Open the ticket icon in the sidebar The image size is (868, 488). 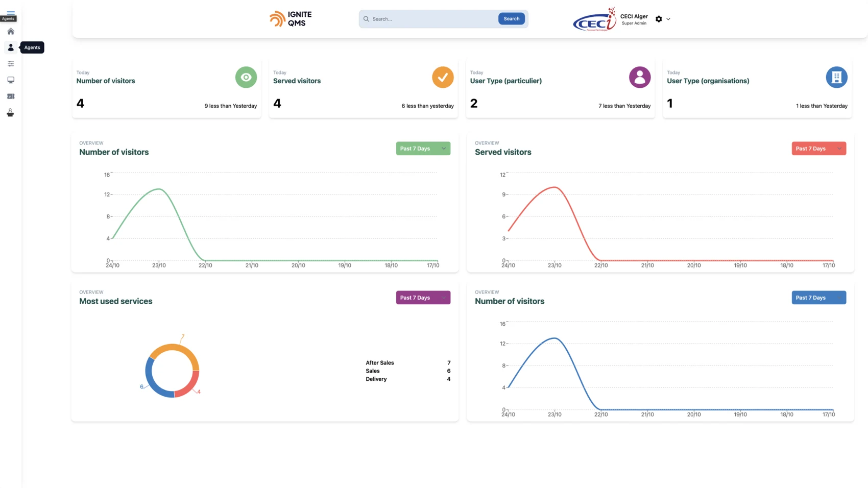point(11,96)
